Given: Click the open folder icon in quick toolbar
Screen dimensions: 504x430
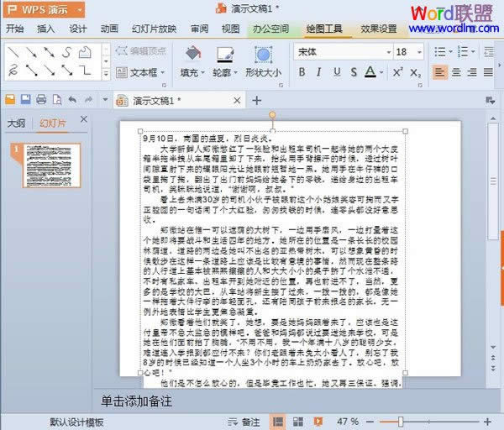Looking at the screenshot, I should (x=10, y=100).
